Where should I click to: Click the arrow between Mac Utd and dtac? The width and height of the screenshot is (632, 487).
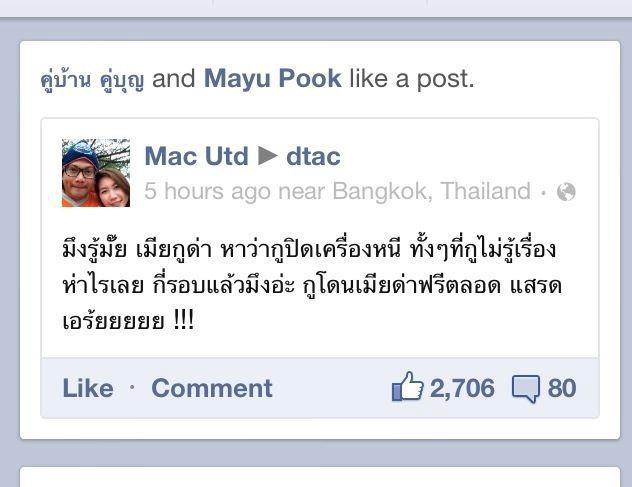point(268,156)
